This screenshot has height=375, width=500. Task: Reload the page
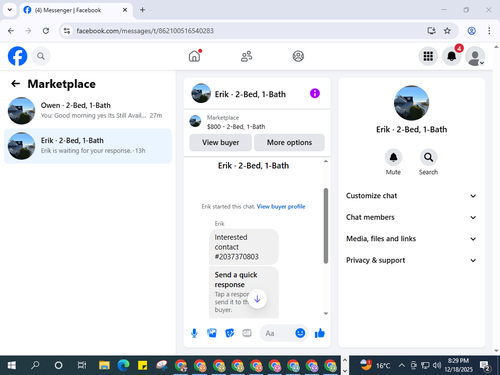tap(46, 31)
